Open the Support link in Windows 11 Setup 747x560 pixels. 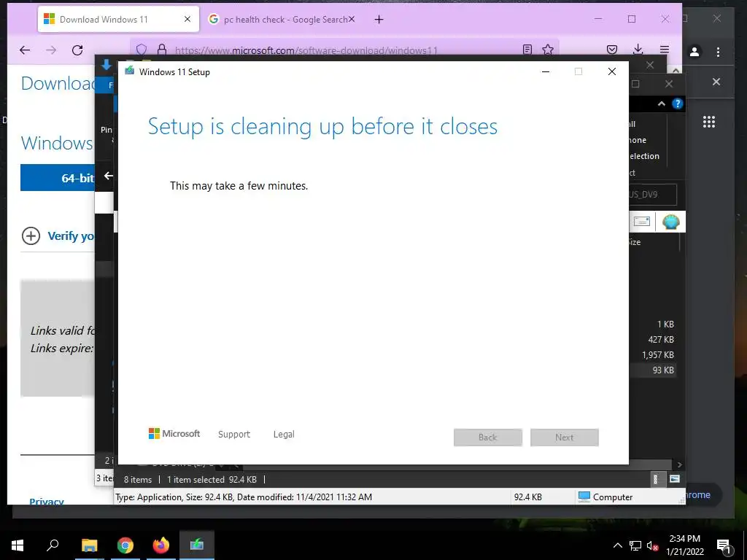tap(234, 435)
